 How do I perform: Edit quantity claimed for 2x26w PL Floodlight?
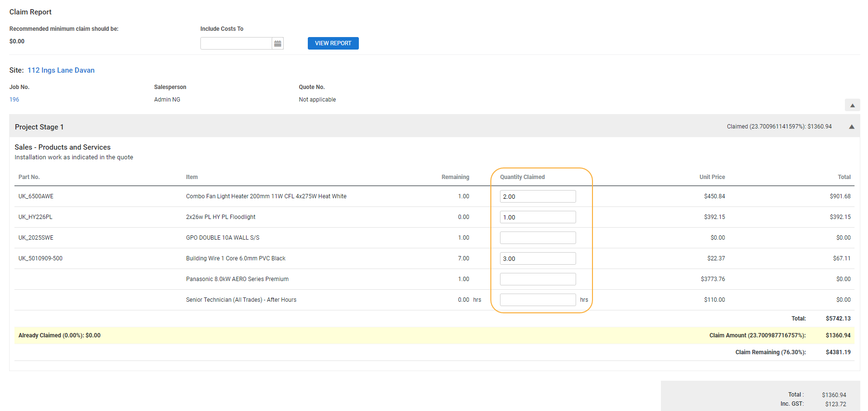tap(538, 217)
